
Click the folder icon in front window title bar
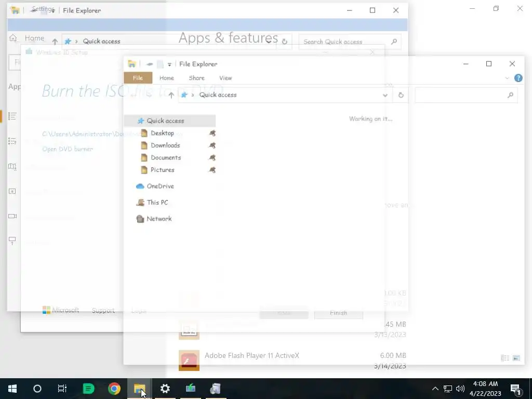click(x=131, y=64)
